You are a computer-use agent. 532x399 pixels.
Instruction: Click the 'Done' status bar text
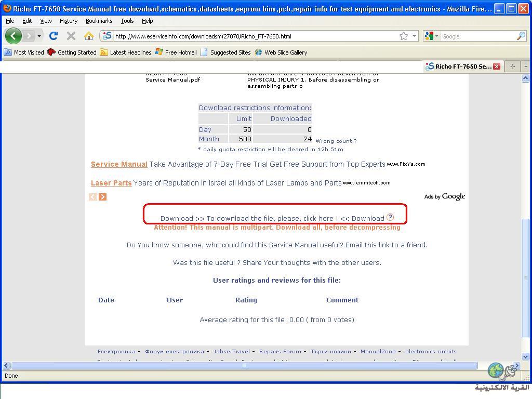[x=11, y=376]
